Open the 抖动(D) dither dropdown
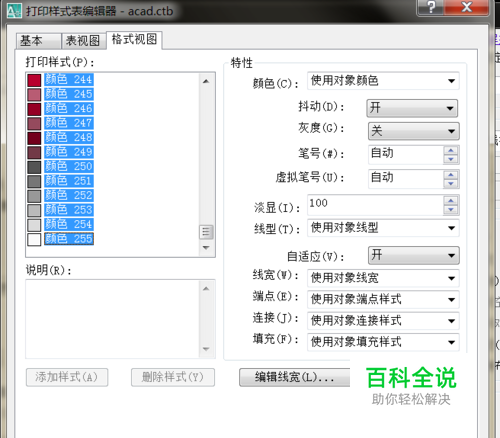500x438 pixels. (x=412, y=108)
